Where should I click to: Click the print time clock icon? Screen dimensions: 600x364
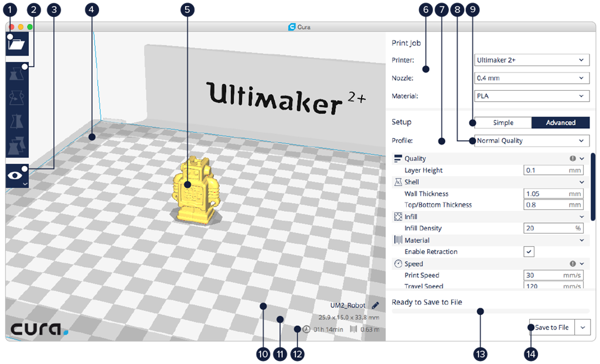pyautogui.click(x=306, y=329)
